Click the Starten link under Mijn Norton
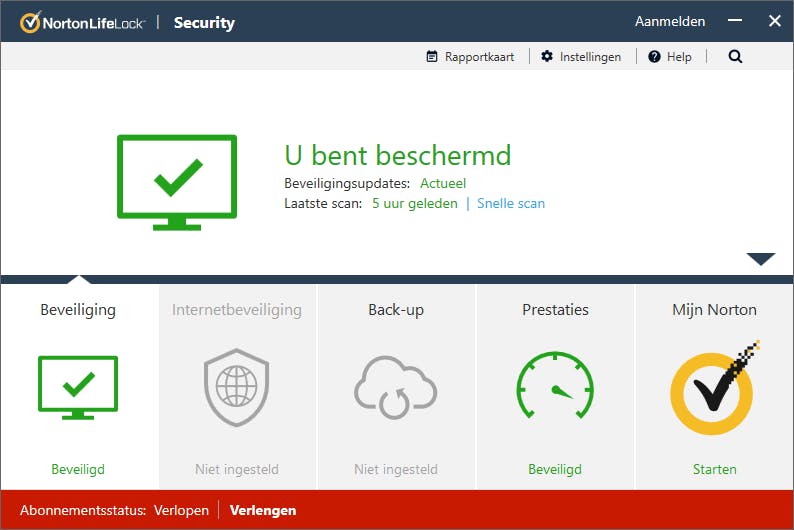This screenshot has width=794, height=530. pos(714,469)
